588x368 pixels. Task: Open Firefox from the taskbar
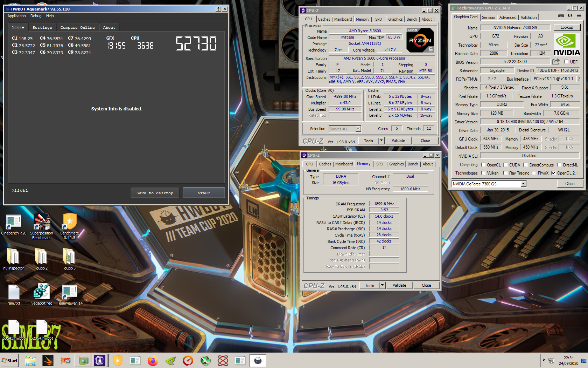click(153, 361)
